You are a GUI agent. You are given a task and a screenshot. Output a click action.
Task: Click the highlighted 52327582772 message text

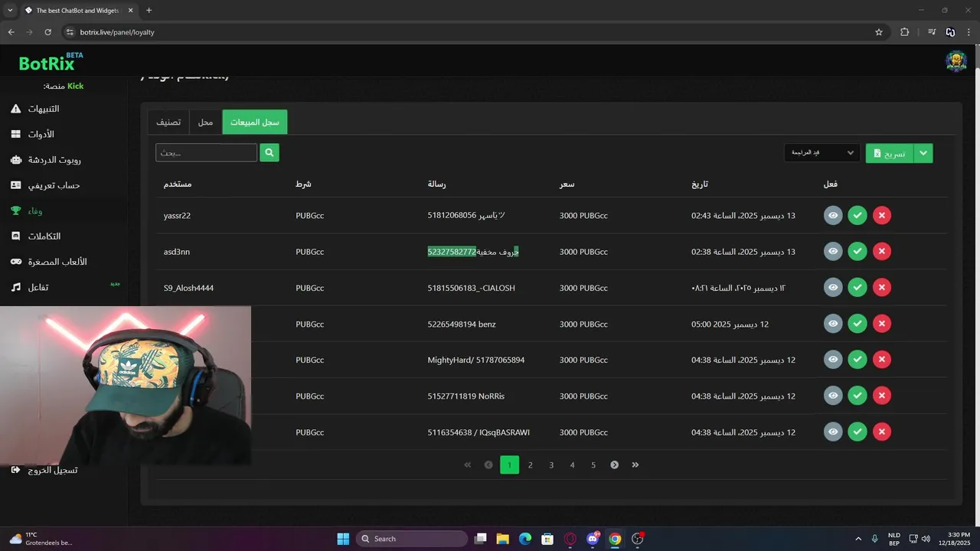pyautogui.click(x=452, y=252)
